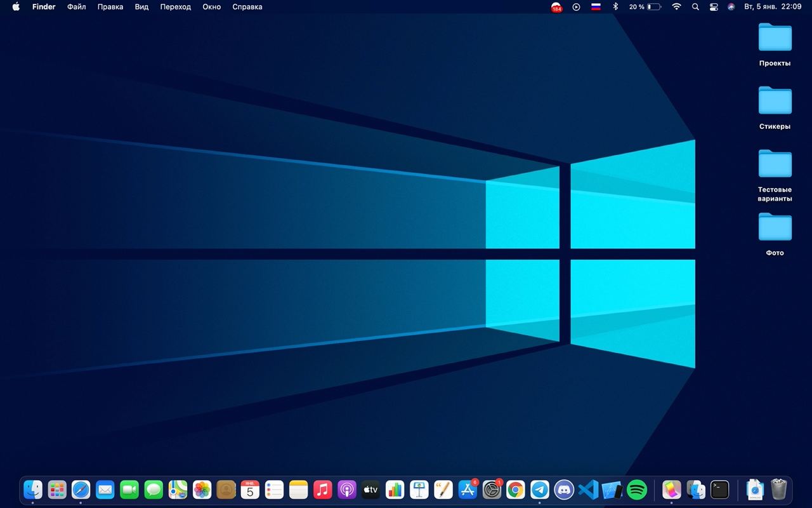Open the Downloads stack in dock
812x508 pixels.
754,490
